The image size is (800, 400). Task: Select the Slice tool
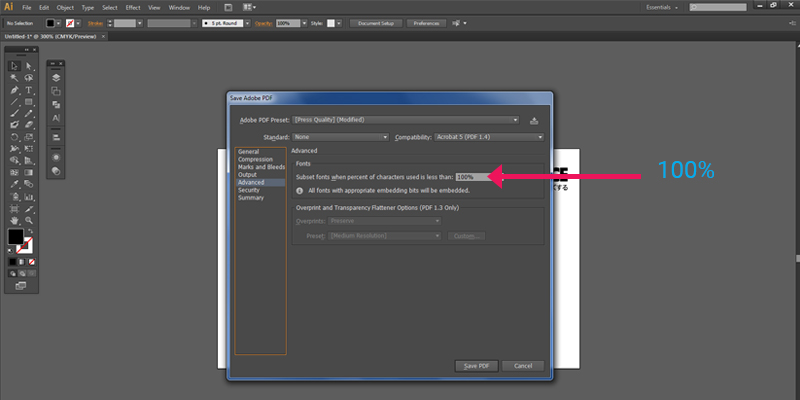29,209
